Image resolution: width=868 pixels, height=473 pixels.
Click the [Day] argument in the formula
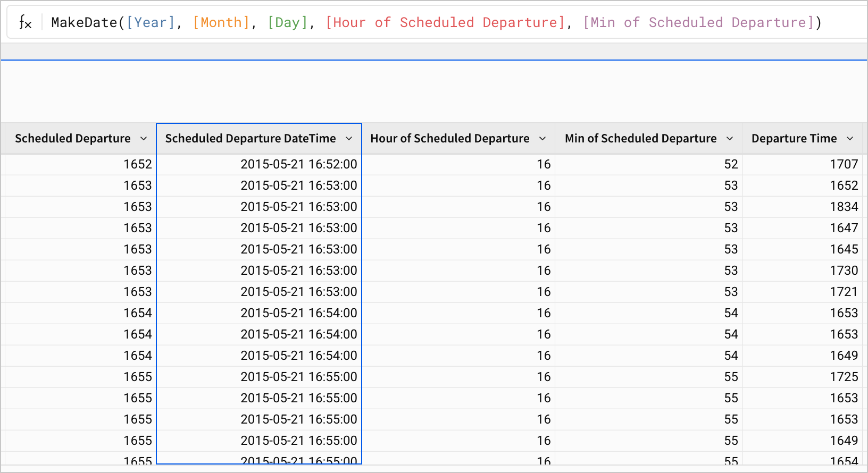pyautogui.click(x=288, y=23)
